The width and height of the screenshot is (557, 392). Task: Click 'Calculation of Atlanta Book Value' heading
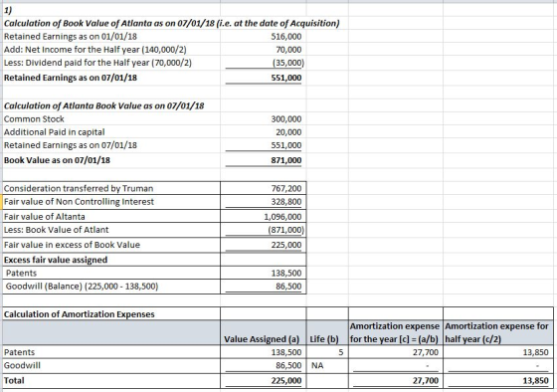coord(103,105)
